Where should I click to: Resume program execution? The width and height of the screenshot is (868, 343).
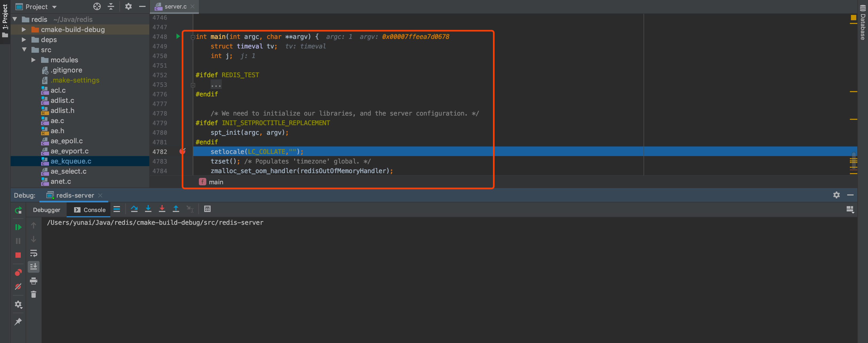(18, 227)
